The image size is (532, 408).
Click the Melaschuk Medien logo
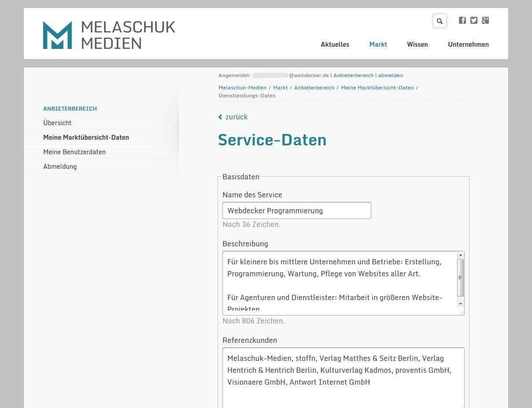(109, 35)
